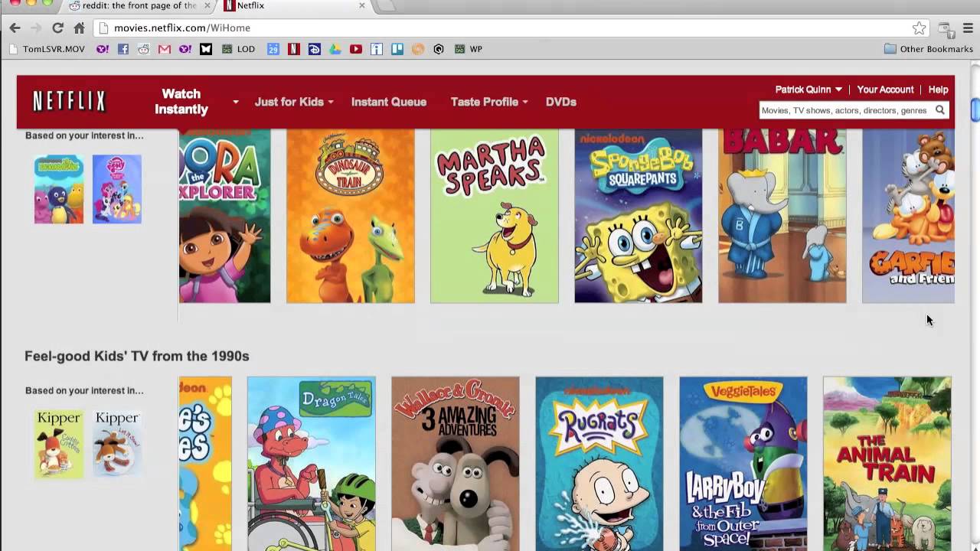Open the Google Calendar bookmark icon

click(273, 49)
